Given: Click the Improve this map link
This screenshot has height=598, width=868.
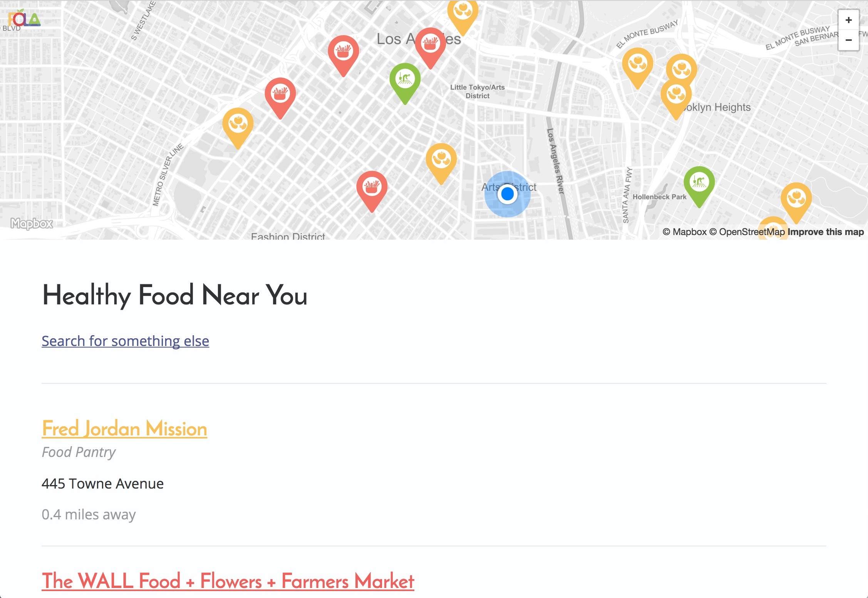Looking at the screenshot, I should [x=825, y=232].
